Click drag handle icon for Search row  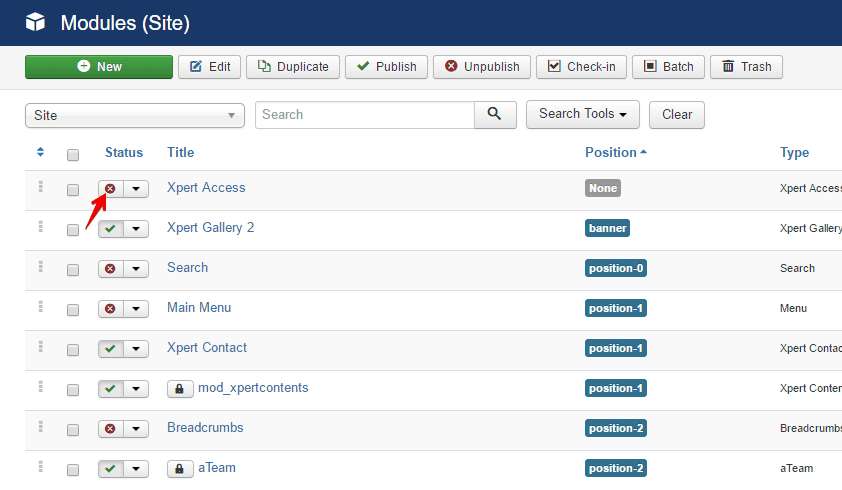tap(41, 266)
